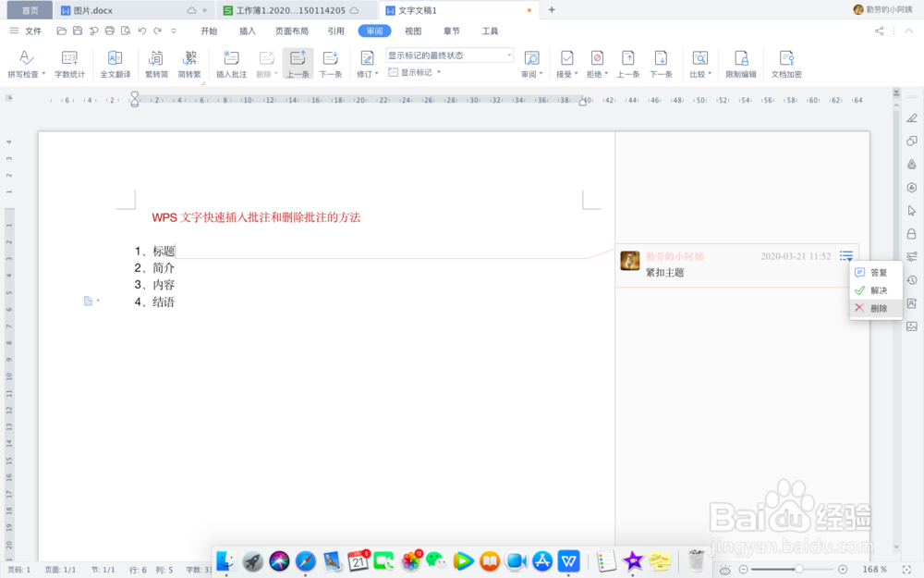This screenshot has height=578, width=924.
Task: Click the 全文翻译 translation tool
Action: click(x=115, y=63)
